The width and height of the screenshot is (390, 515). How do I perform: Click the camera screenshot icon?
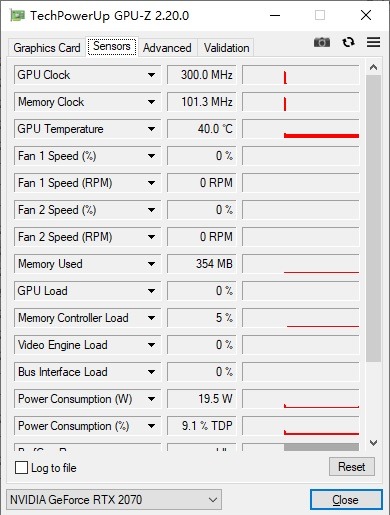(x=322, y=42)
